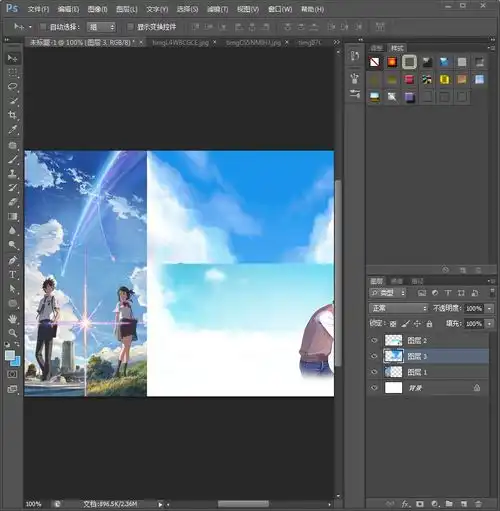The height and width of the screenshot is (511, 500).
Task: Hide 图层 2 with its eye icon
Action: point(374,340)
